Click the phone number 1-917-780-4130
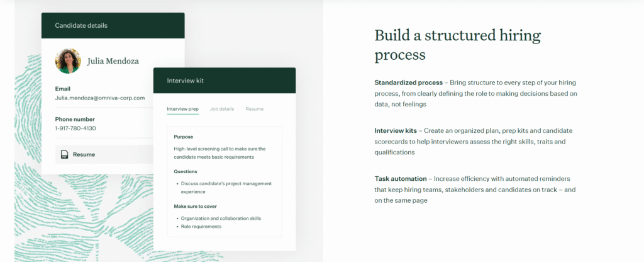Viewport: 644px width, 262px height. coord(75,128)
